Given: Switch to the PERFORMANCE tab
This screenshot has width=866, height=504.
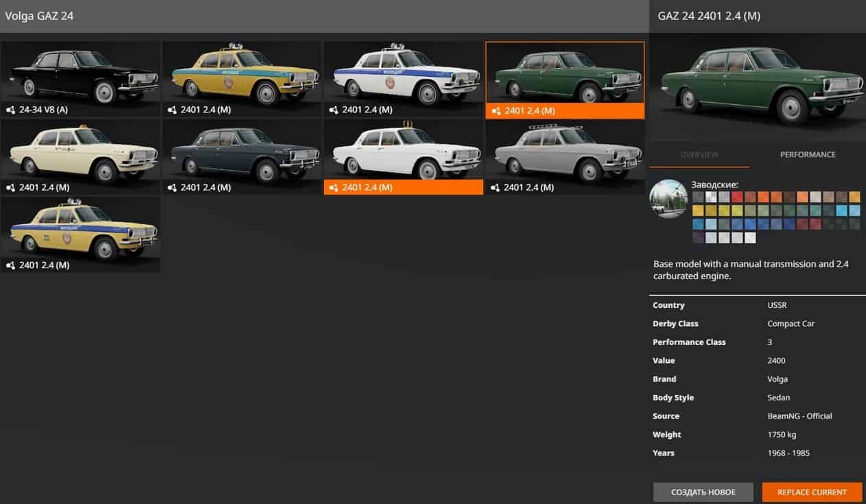Looking at the screenshot, I should pos(807,155).
